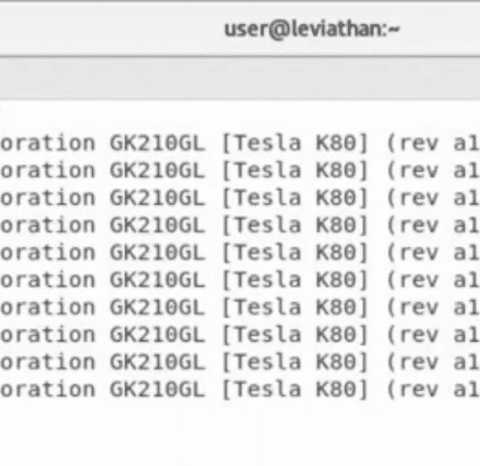Click the word oration in the last line
This screenshot has width=480, height=466.
click(48, 390)
